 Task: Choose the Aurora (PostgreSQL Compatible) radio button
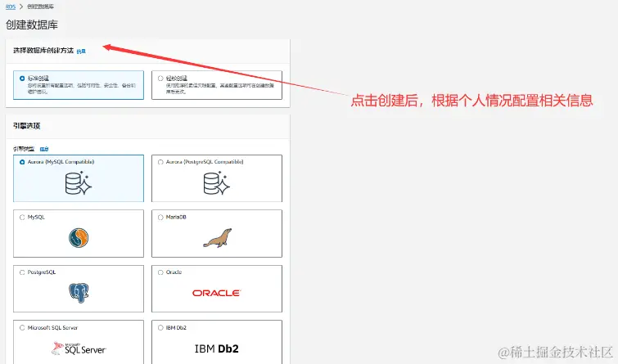[x=160, y=162]
